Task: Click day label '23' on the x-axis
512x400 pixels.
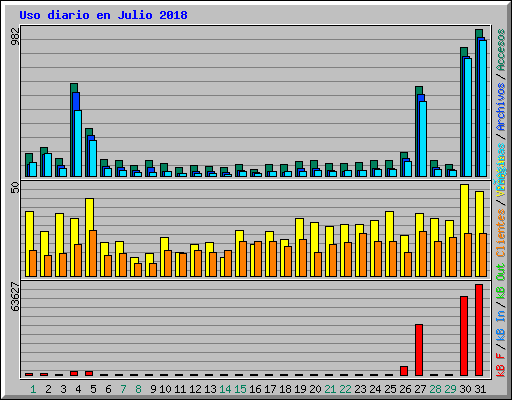Action: pyautogui.click(x=360, y=389)
